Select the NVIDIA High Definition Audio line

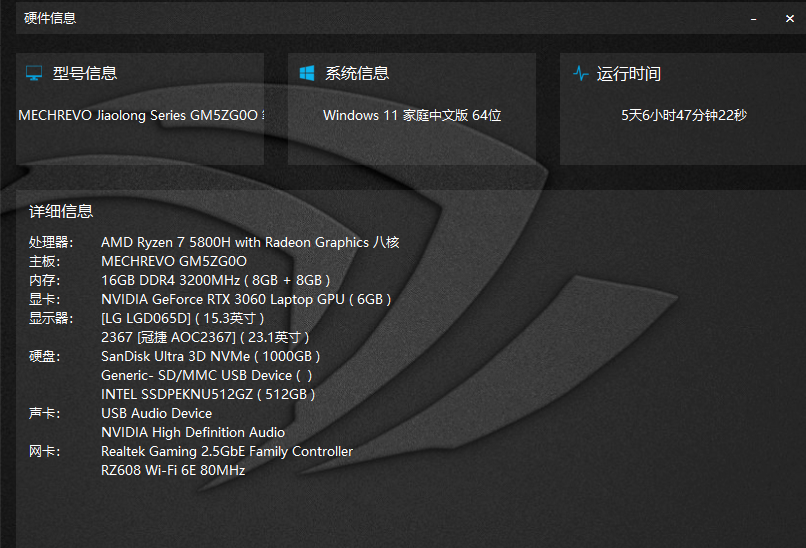tap(193, 432)
